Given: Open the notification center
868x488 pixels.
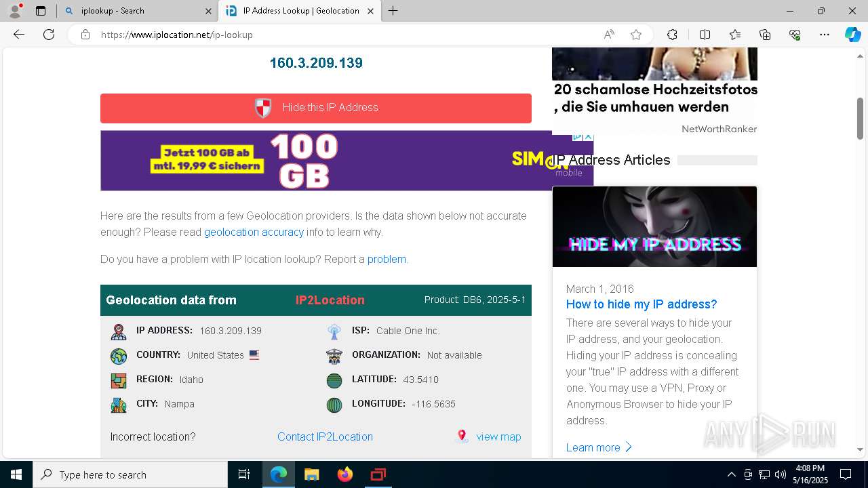Looking at the screenshot, I should (846, 474).
